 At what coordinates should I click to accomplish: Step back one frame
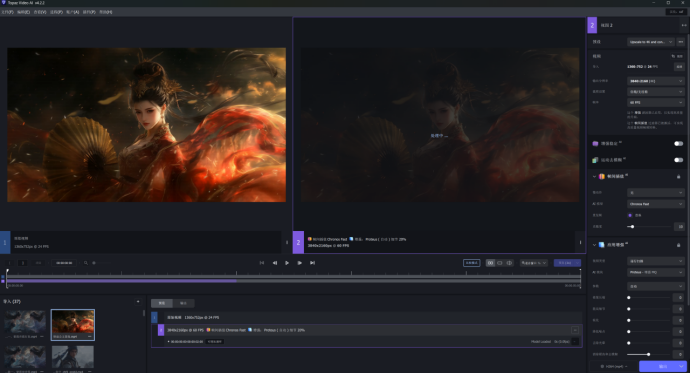coord(275,263)
